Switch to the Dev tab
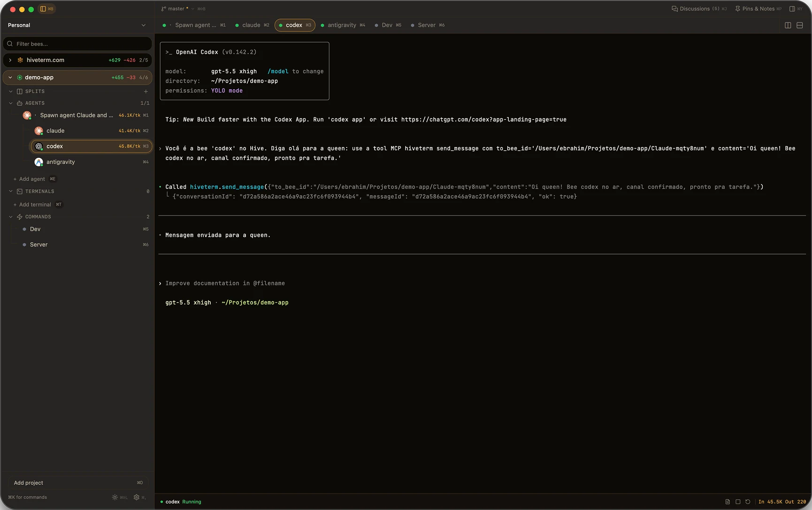 point(388,25)
